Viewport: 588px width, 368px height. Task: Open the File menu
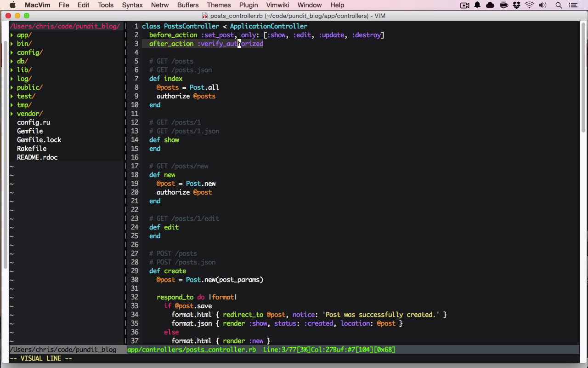[x=64, y=5]
